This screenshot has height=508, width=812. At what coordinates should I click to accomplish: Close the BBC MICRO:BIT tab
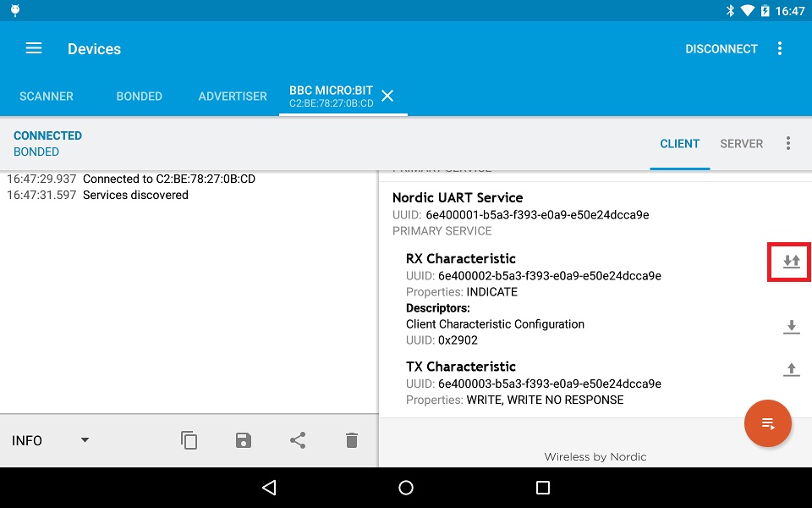[x=387, y=96]
